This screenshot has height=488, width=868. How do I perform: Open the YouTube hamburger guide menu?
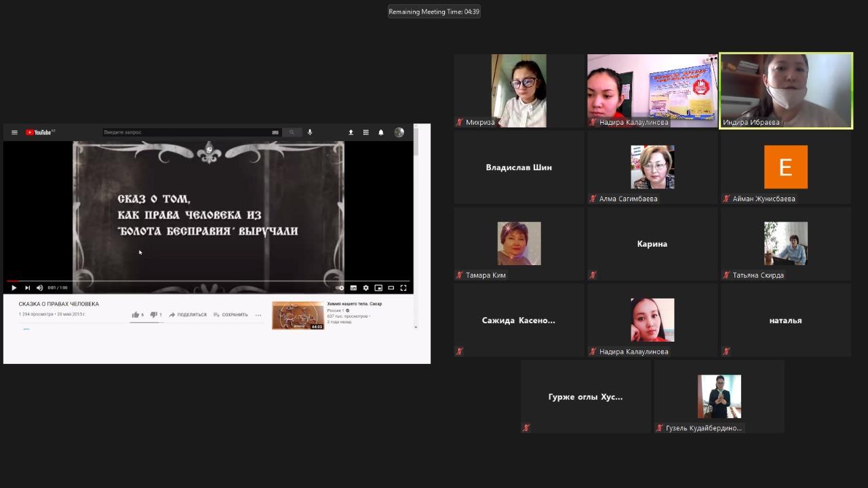pyautogui.click(x=14, y=132)
